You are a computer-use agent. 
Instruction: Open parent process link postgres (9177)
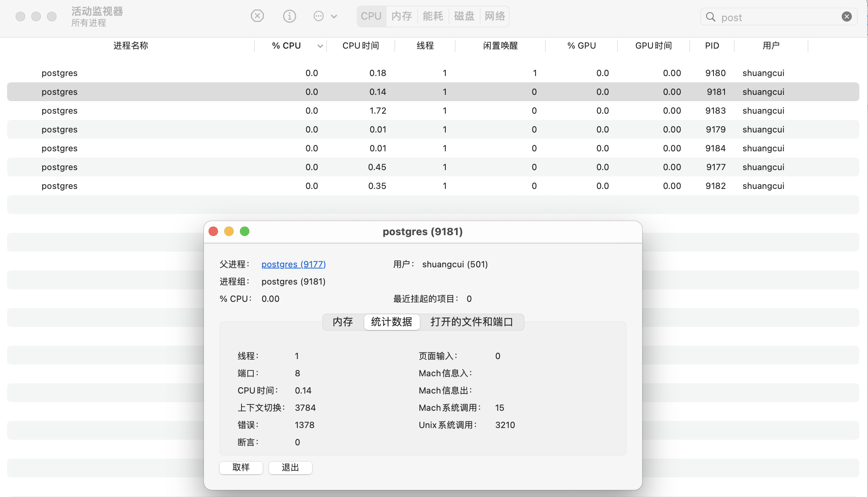[x=293, y=264]
